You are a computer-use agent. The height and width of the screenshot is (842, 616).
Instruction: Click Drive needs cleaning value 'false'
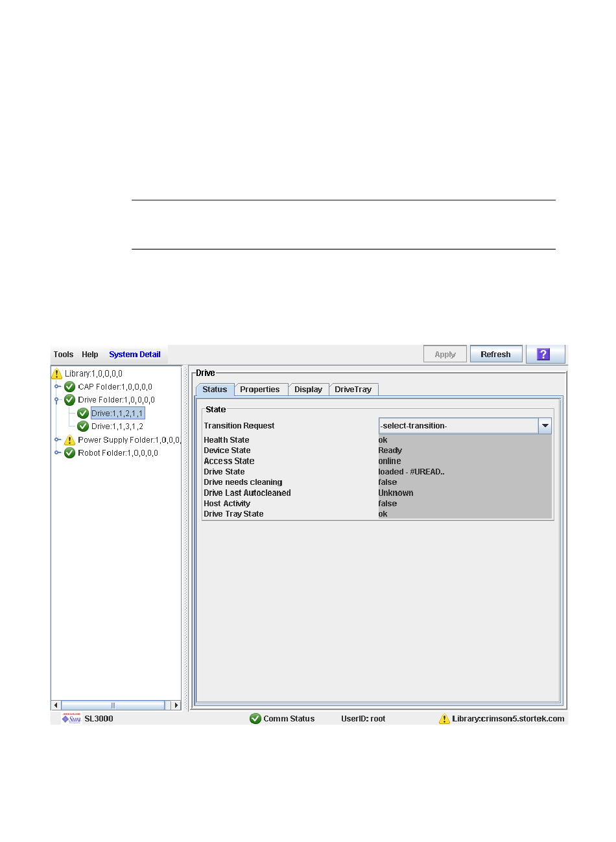pyautogui.click(x=388, y=482)
